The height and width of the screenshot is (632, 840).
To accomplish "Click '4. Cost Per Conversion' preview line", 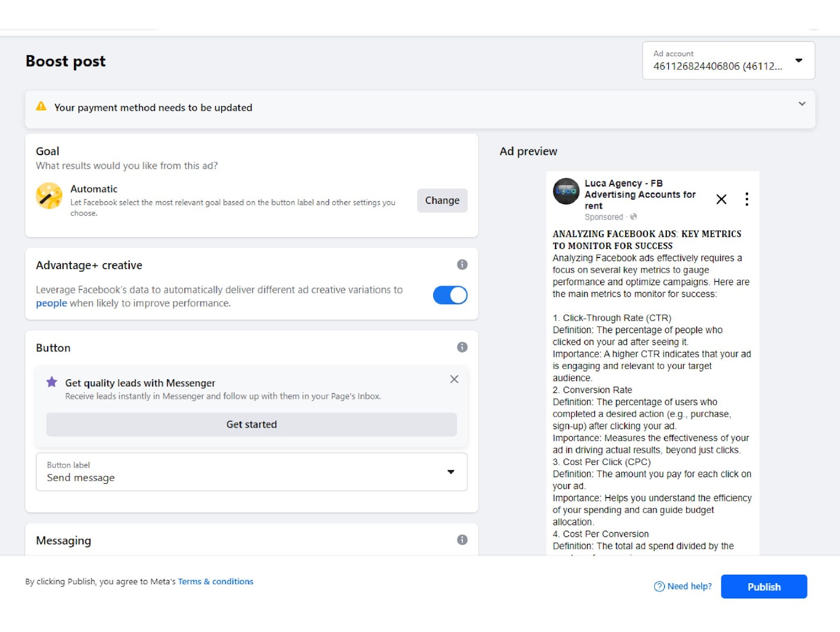I will pos(601,534).
